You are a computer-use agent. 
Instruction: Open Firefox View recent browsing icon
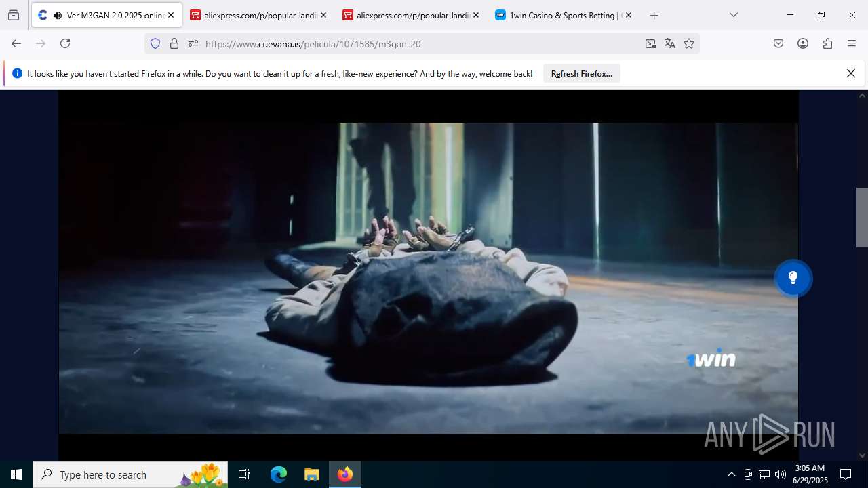point(14,15)
